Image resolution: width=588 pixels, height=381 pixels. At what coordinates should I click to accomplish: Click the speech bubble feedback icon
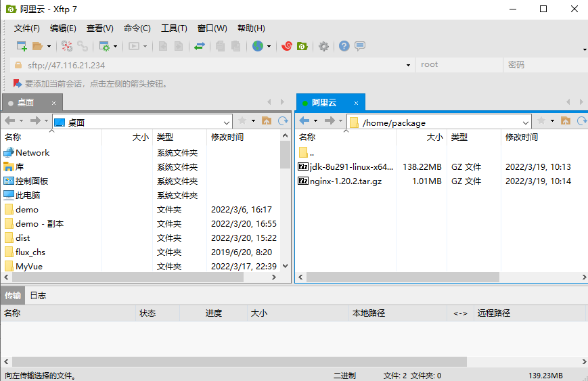(x=360, y=46)
